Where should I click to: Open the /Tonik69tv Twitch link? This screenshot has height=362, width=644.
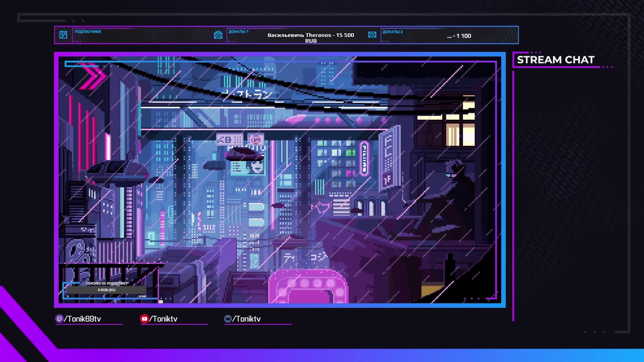click(x=83, y=319)
